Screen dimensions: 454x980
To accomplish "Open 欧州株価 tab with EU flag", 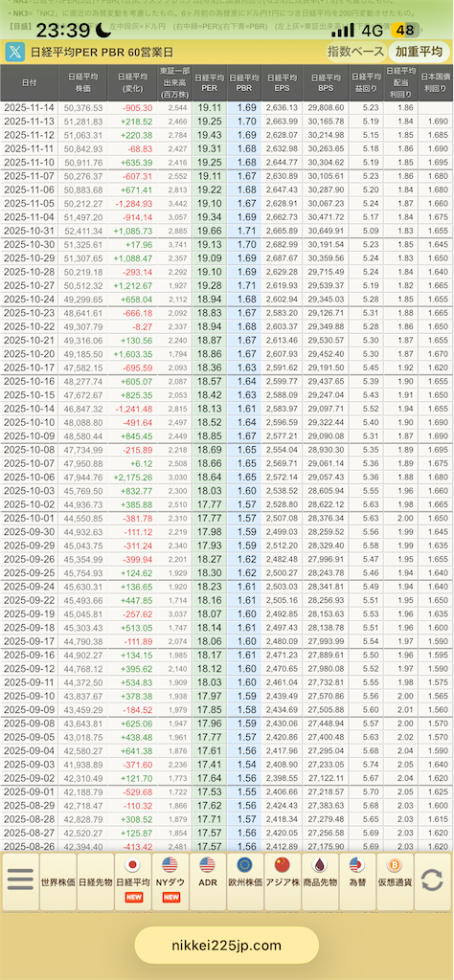I will pos(245,881).
